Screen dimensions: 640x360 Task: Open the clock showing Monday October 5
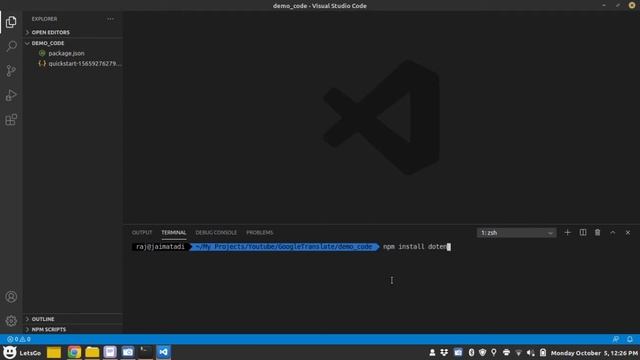pyautogui.click(x=594, y=353)
